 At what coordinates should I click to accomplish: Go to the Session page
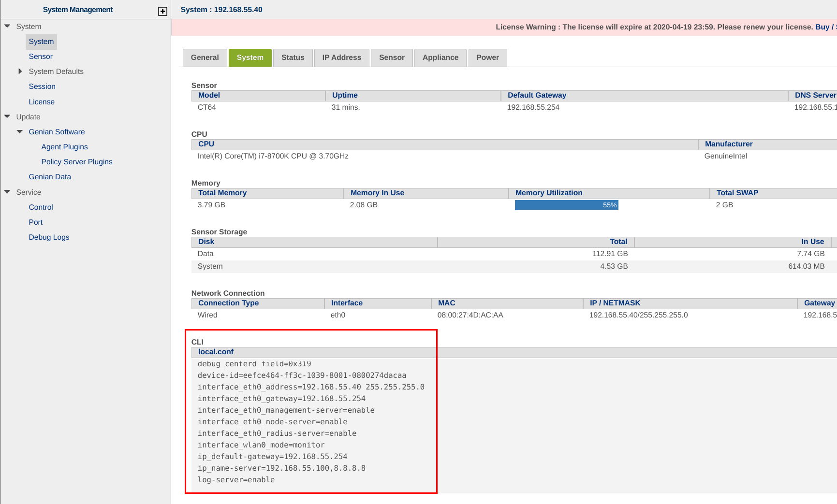click(x=42, y=86)
